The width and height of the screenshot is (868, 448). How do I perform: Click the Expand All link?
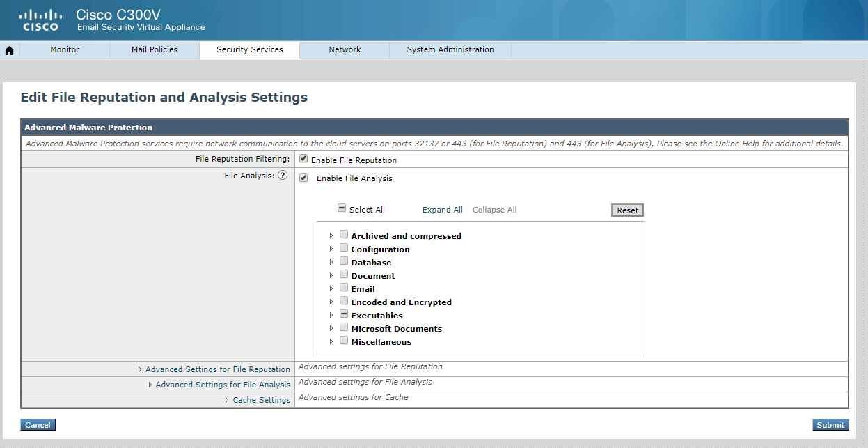coord(443,210)
